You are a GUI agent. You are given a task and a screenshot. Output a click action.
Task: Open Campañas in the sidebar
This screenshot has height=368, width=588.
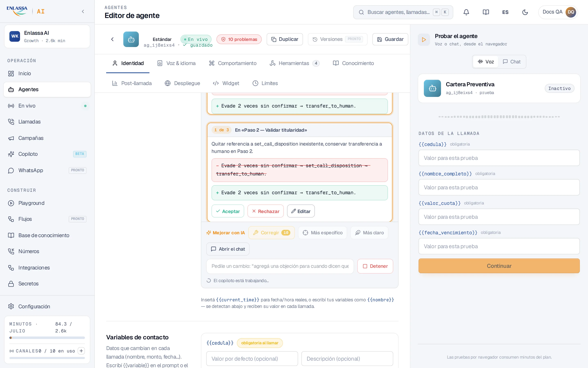point(47,138)
